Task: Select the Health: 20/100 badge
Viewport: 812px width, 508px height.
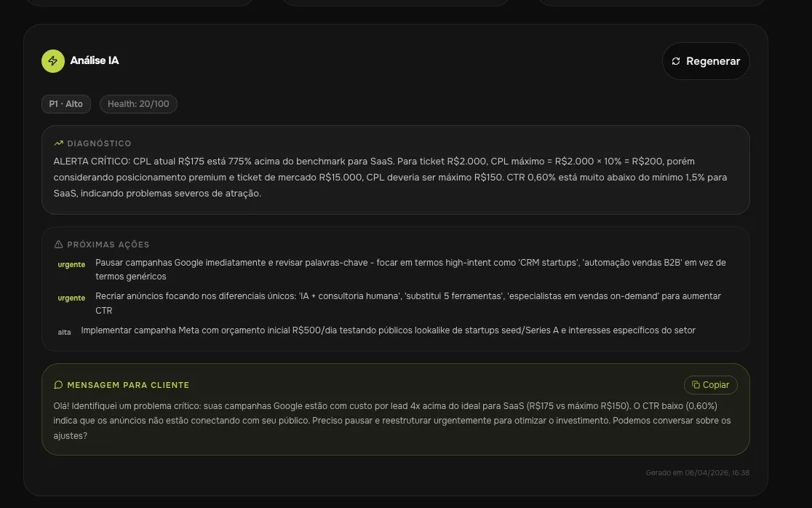Action: (138, 104)
